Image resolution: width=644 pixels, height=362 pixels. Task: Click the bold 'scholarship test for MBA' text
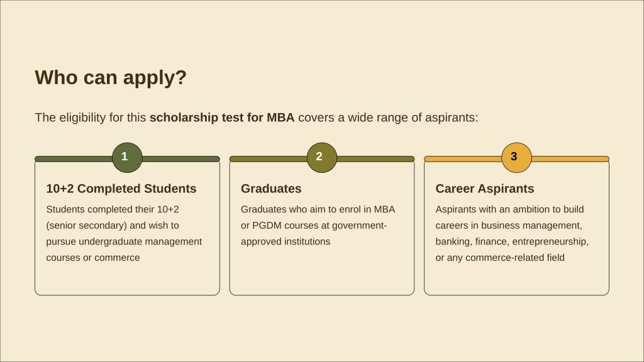[x=222, y=118]
